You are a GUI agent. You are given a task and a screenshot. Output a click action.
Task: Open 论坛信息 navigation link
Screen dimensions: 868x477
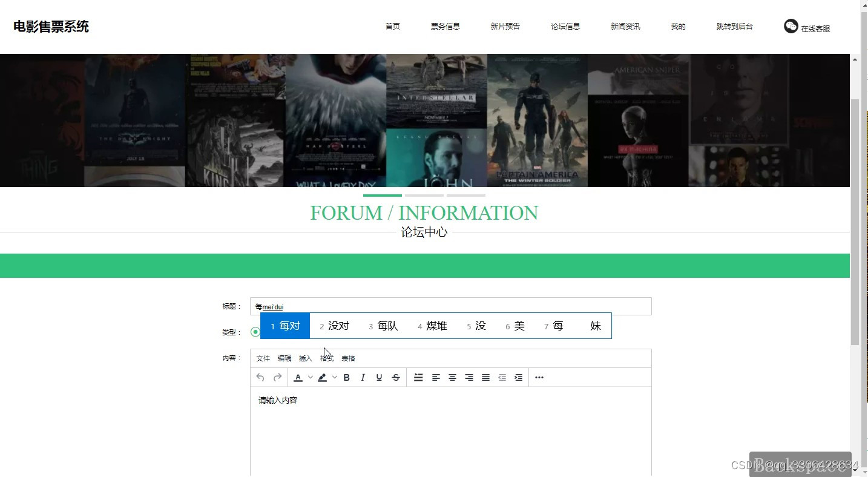pyautogui.click(x=565, y=27)
